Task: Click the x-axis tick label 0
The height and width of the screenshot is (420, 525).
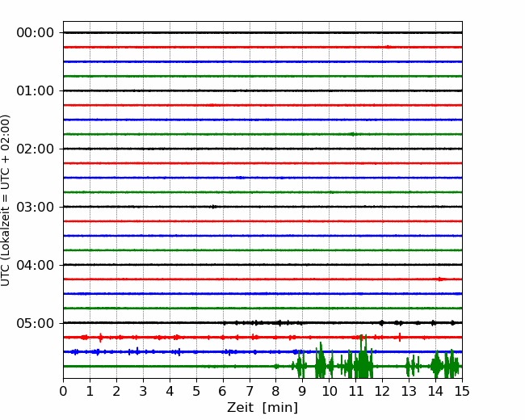Action: (63, 391)
